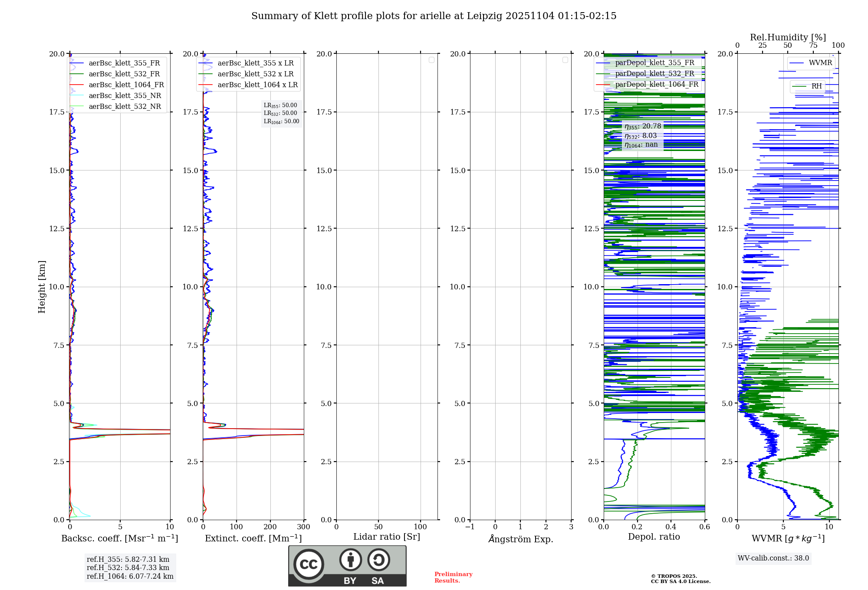Click the red line marker of parDepol_klett_1064_FR
The height and width of the screenshot is (590, 868).
point(603,85)
